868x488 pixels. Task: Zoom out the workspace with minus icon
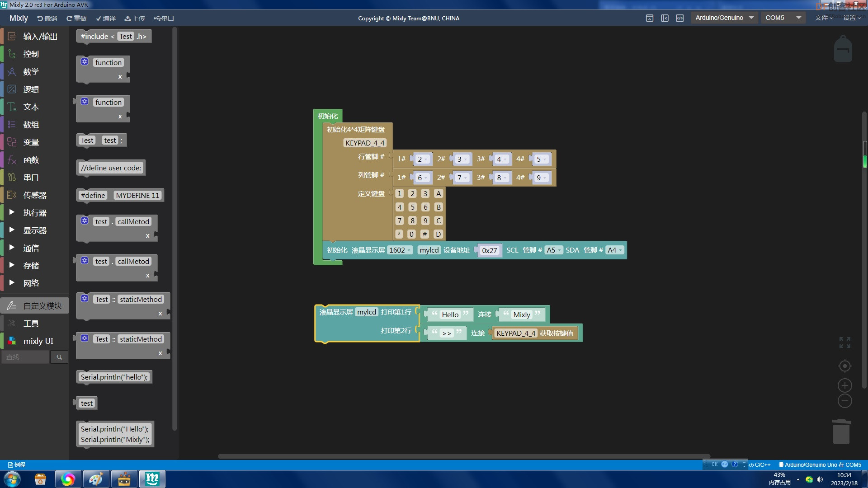point(844,401)
